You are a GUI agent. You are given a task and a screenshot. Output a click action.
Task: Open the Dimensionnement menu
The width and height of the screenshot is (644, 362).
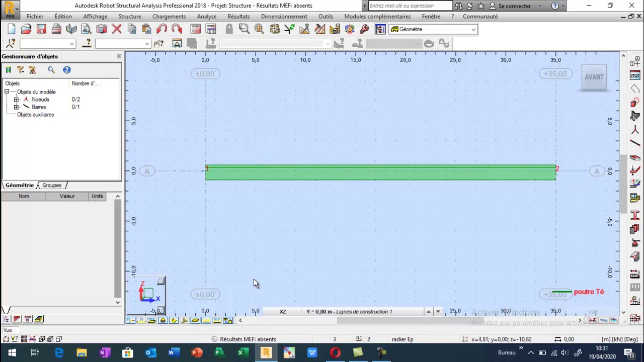coord(284,17)
